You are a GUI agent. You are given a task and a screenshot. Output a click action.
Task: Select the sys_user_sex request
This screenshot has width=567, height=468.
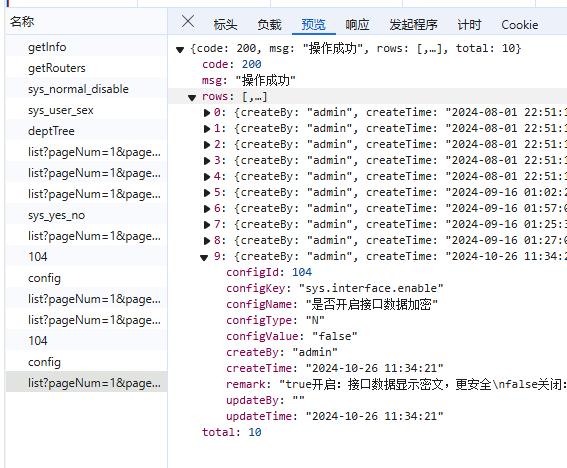point(86,110)
